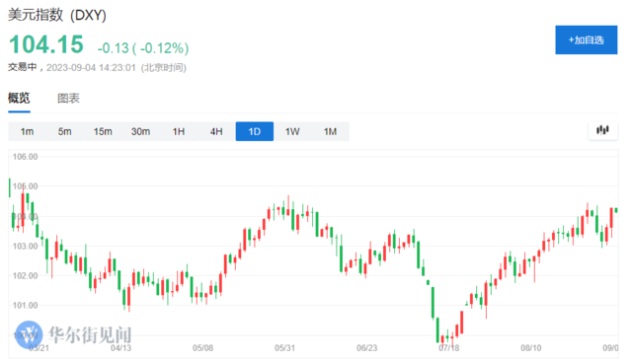Image resolution: width=632 pixels, height=364 pixels.
Task: Click the +加自选 add to watchlist button
Action: [x=586, y=39]
